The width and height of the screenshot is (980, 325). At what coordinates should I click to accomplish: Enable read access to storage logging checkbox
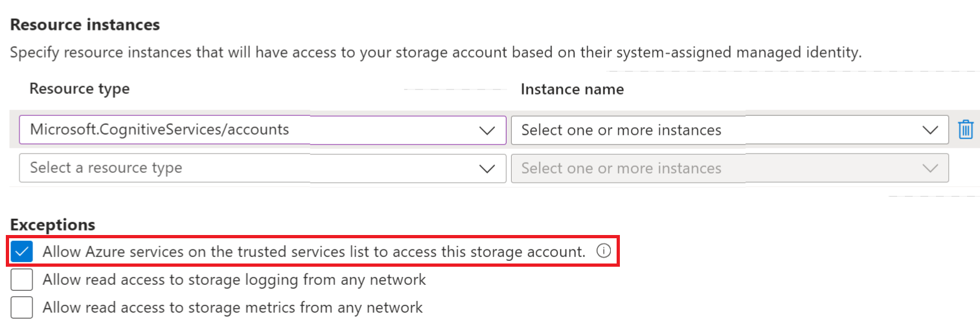pyautogui.click(x=22, y=280)
